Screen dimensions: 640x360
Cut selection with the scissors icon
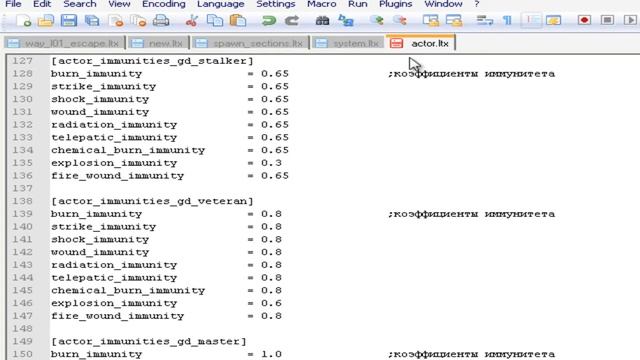tap(191, 20)
